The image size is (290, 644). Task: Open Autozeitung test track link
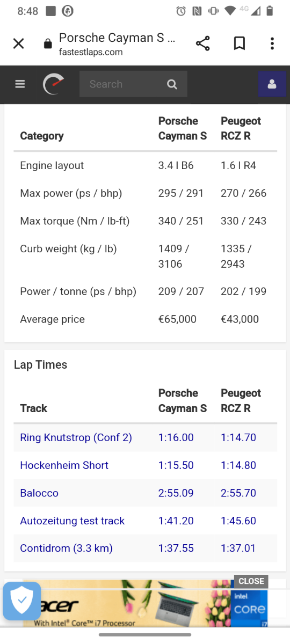click(x=72, y=521)
